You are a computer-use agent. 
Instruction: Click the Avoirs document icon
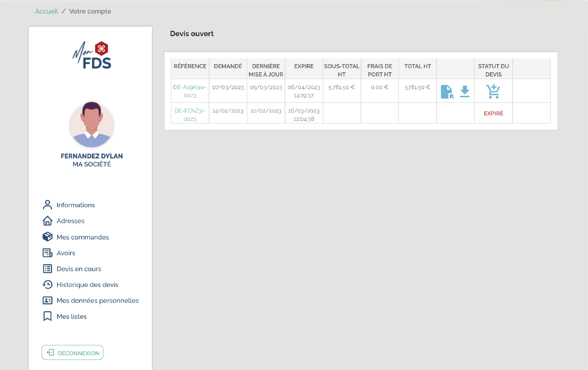[x=48, y=253]
